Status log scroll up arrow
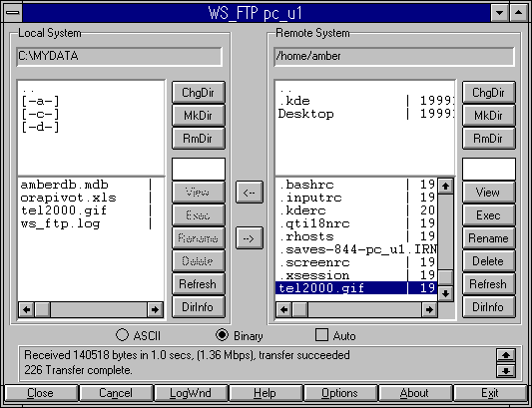Viewport: 532px width, 408px height. click(x=505, y=355)
